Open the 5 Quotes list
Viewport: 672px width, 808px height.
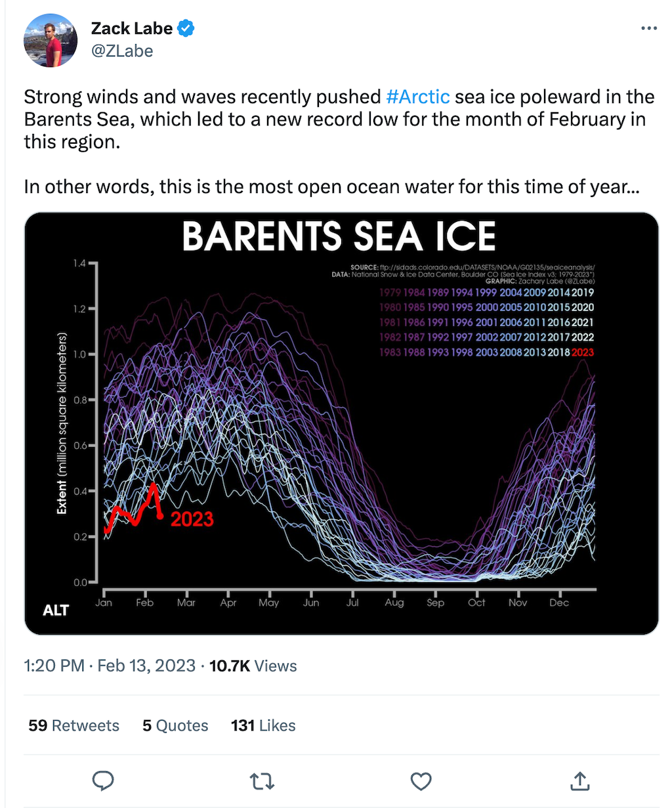click(175, 725)
